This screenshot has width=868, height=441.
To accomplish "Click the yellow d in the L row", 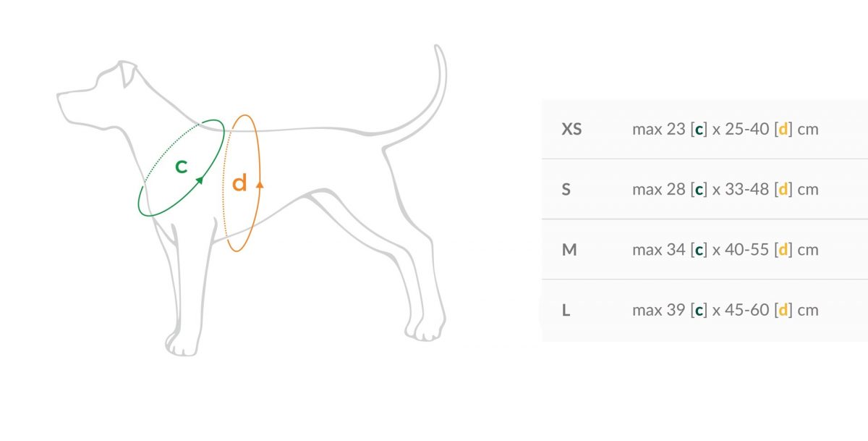I will point(782,311).
